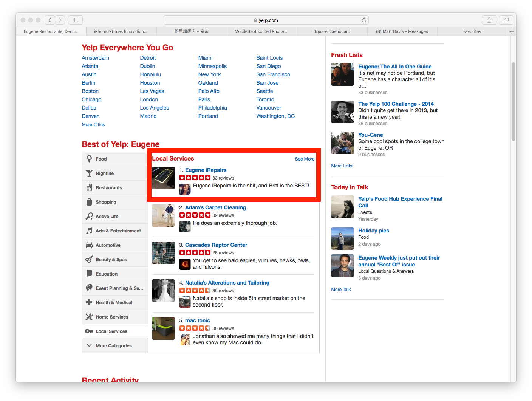Open the Holiday pies talk topic
Viewport: 532px width, 401px height.
[374, 231]
